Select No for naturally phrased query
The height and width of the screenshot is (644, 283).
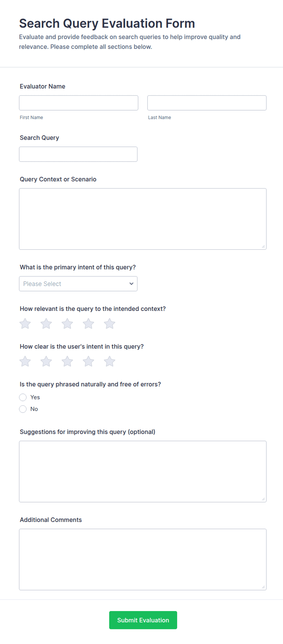tap(23, 409)
